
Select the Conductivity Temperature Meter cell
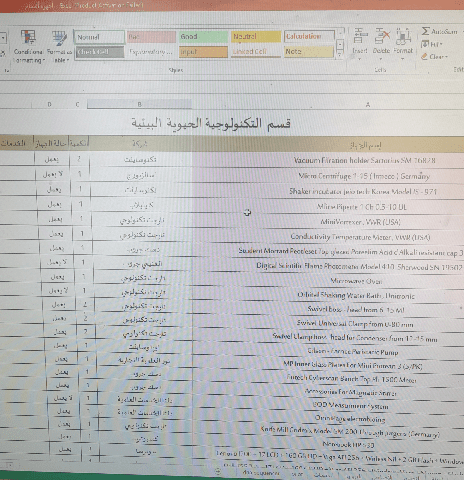(360, 237)
